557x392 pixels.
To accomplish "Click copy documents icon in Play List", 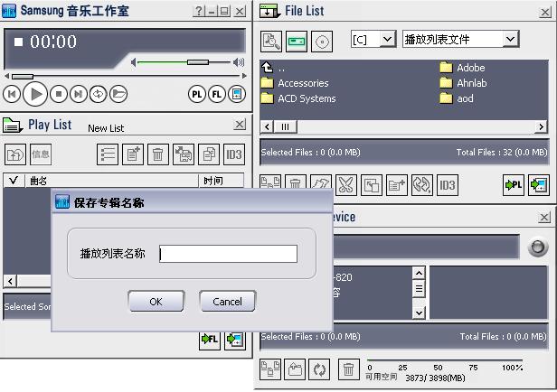I will tap(209, 154).
